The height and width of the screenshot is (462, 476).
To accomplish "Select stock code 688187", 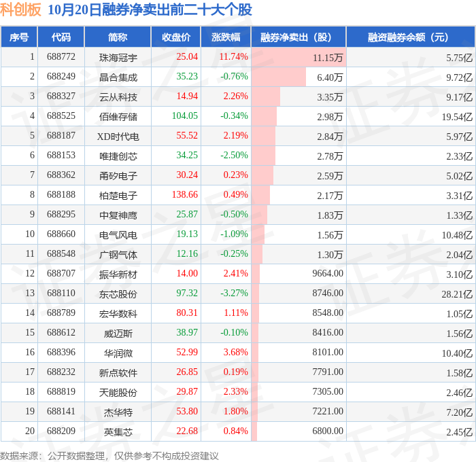I will click(x=61, y=136).
